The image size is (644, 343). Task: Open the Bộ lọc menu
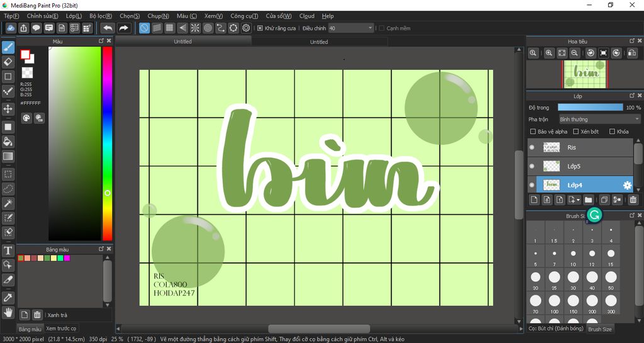click(x=101, y=16)
